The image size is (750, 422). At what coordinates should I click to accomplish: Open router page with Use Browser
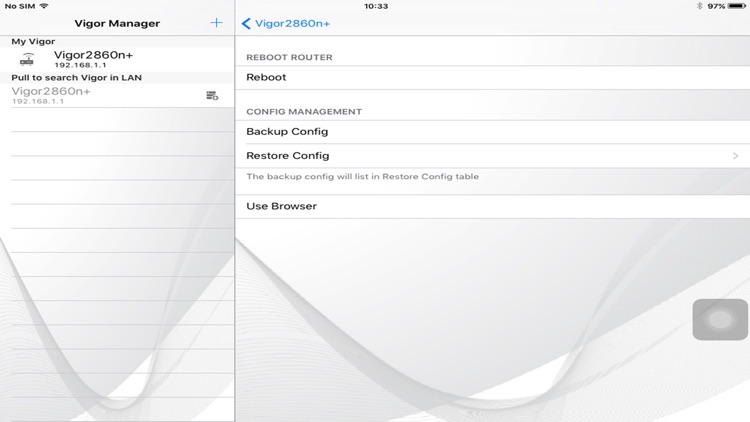point(281,206)
